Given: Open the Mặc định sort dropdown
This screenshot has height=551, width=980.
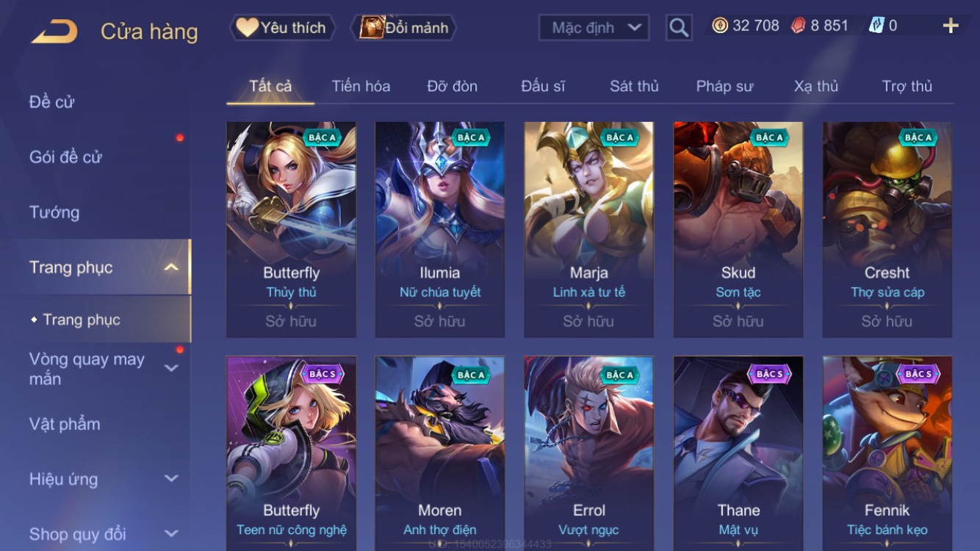Looking at the screenshot, I should coord(594,28).
